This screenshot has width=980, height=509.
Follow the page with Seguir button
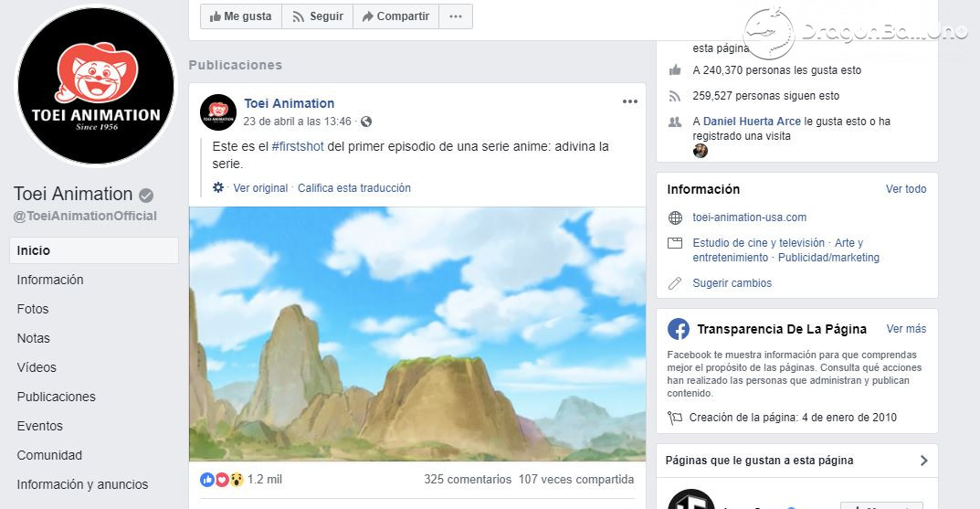(318, 16)
